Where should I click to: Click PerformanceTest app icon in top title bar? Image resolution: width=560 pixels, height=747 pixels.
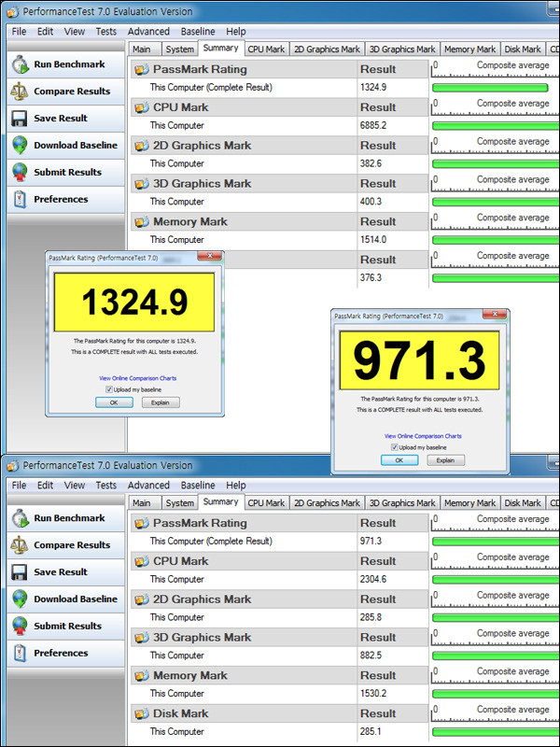pyautogui.click(x=13, y=11)
